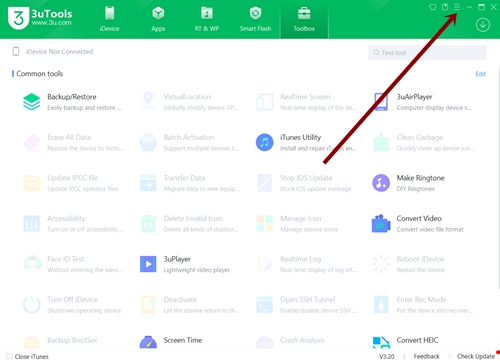Launch the 3uPlayer icon
This screenshot has width=500, height=361.
[148, 264]
